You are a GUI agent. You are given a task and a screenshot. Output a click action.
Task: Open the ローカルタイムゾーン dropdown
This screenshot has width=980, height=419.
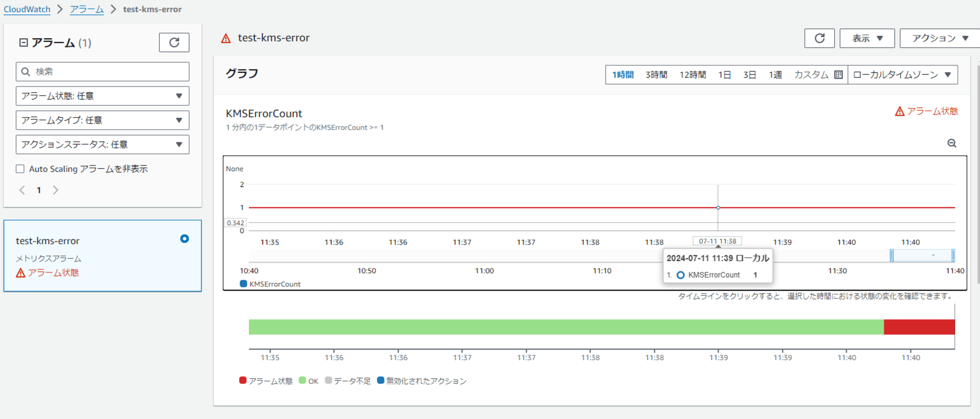pos(903,74)
